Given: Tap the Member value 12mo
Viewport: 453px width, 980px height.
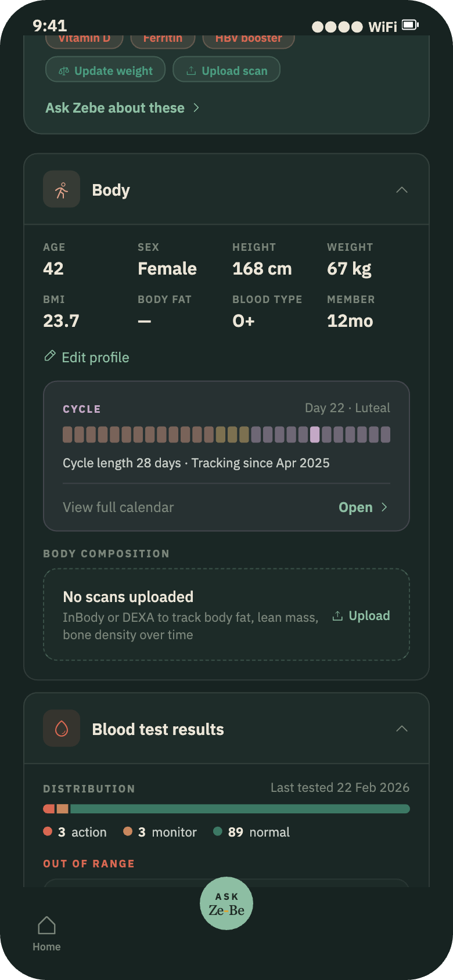Looking at the screenshot, I should point(350,321).
